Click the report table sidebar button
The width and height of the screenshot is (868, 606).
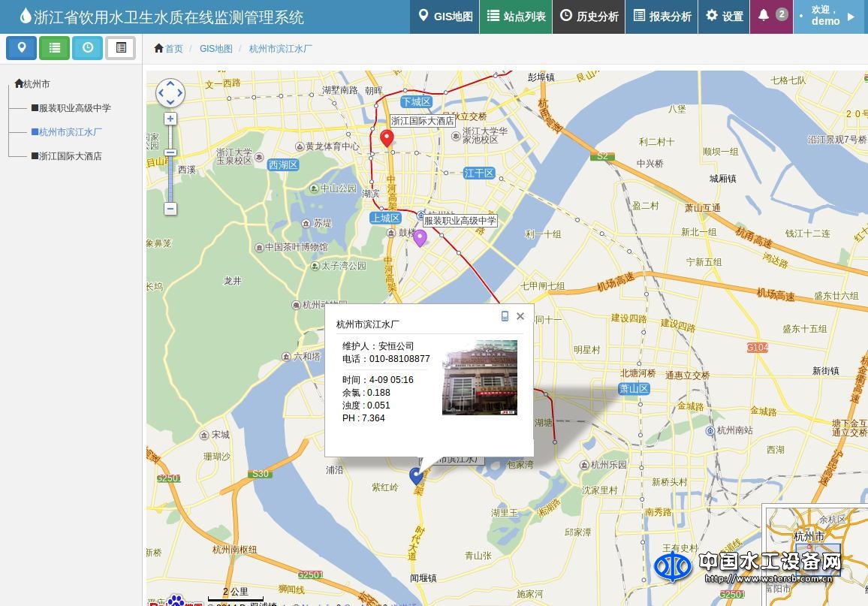pos(120,48)
